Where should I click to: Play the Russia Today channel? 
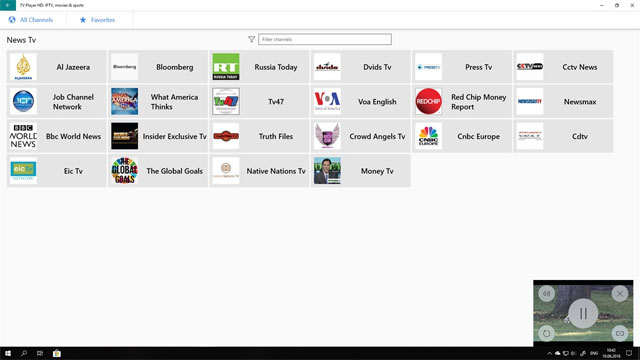[259, 67]
